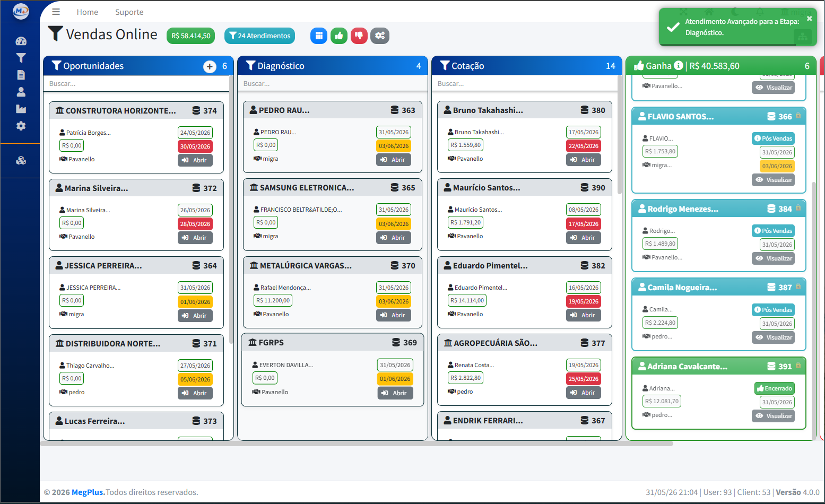Click Visualizar on Rodrigo Menezes card
Screen dimensions: 825x504
coord(773,258)
